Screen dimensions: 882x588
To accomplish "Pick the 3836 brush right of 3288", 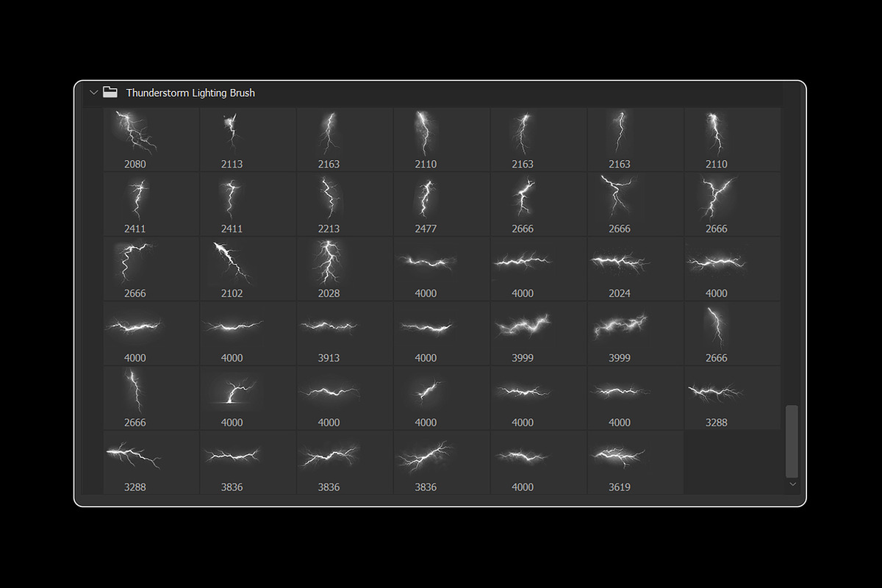I will [248, 463].
